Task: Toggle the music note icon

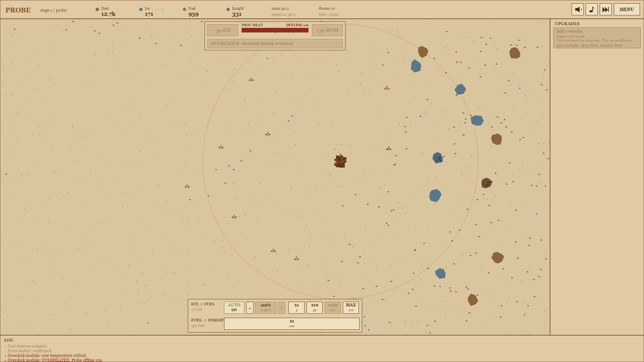Action: coord(591,9)
